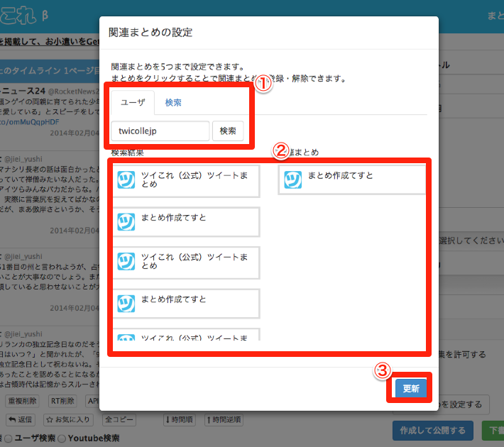Screen dimensions: 504x447
Task: Open the 選択してください dropdown behind the dialog
Action: pos(471,241)
